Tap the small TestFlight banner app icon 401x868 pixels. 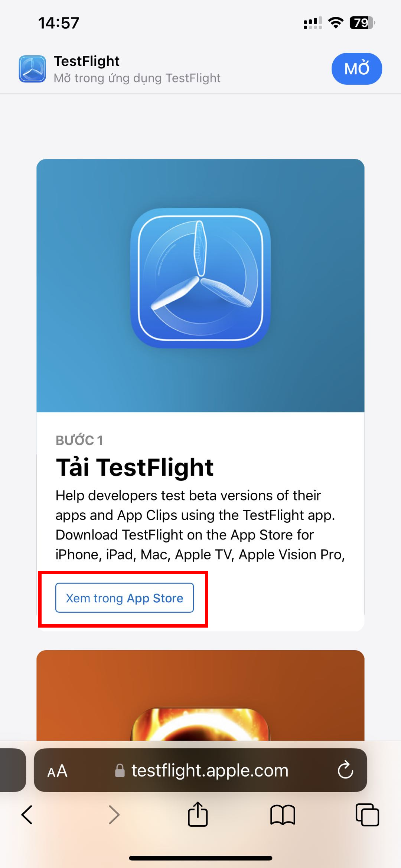point(32,69)
